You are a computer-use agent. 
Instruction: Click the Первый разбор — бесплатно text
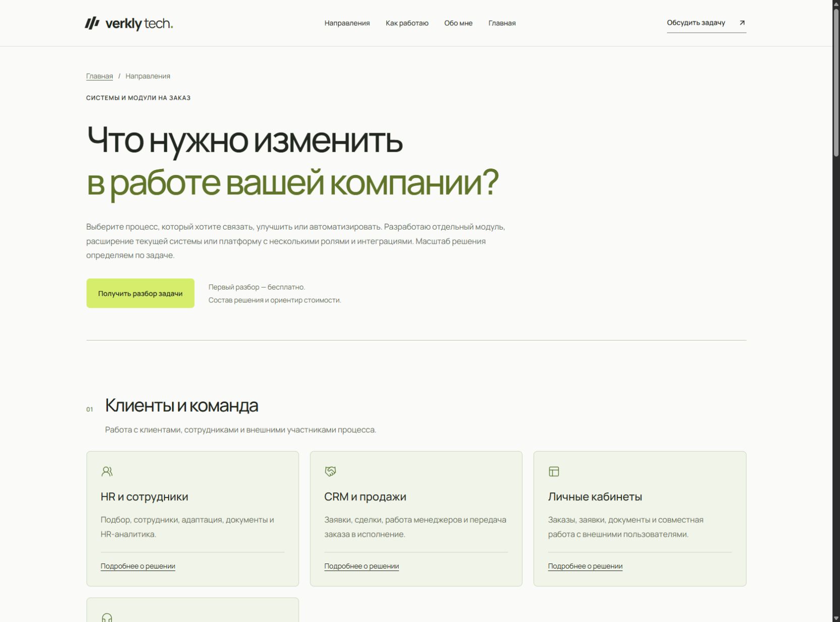click(x=257, y=287)
